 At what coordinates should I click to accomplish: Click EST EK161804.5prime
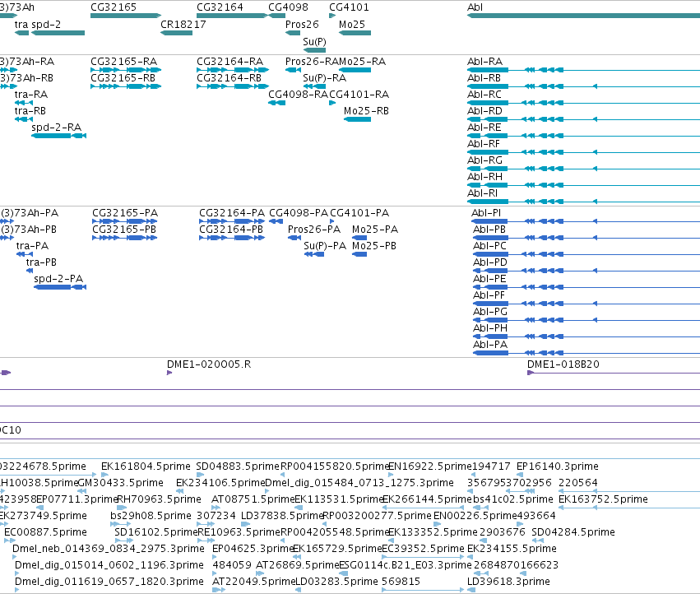pyautogui.click(x=146, y=466)
